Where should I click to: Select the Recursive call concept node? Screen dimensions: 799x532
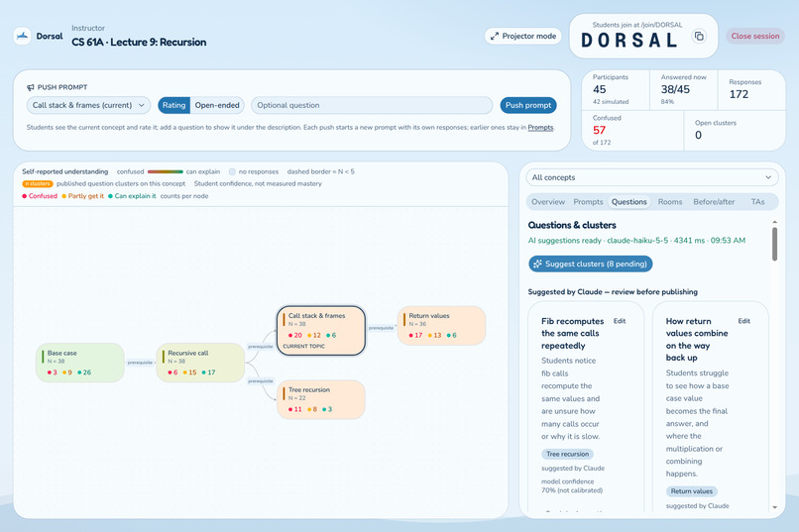(201, 363)
